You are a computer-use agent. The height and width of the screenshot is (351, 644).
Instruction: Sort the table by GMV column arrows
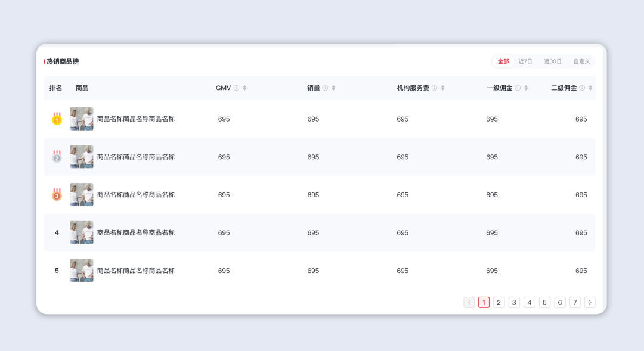point(244,88)
